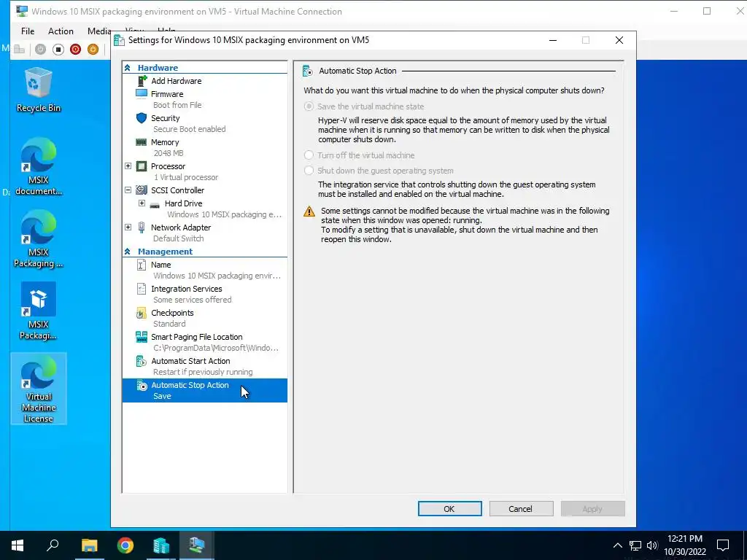Open the Windows Start menu
Screen dimensions: 747x560
click(18, 545)
